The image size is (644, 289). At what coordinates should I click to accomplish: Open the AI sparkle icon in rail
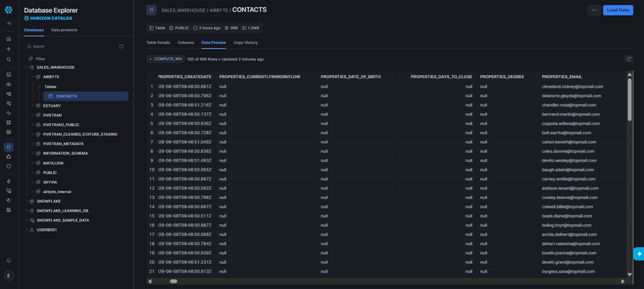[x=9, y=103]
